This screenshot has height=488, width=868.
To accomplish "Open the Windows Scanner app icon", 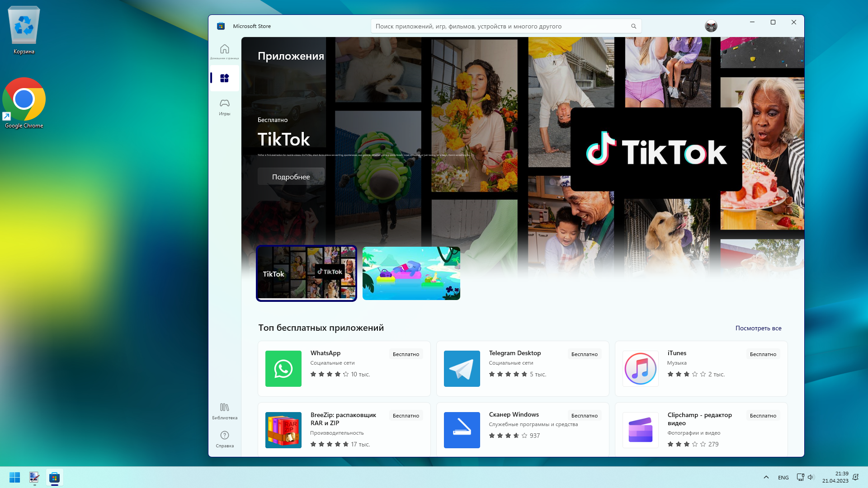I will [x=462, y=430].
